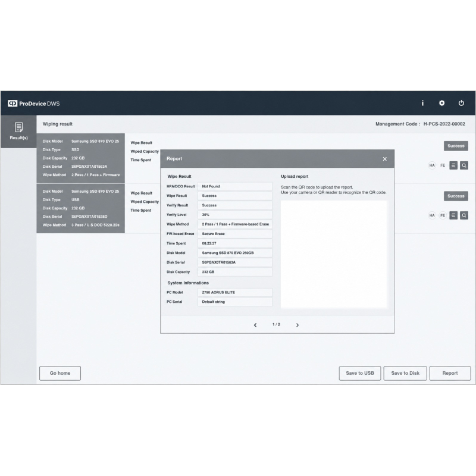The width and height of the screenshot is (476, 476).
Task: Click Disk Serial value in report
Action: click(234, 262)
